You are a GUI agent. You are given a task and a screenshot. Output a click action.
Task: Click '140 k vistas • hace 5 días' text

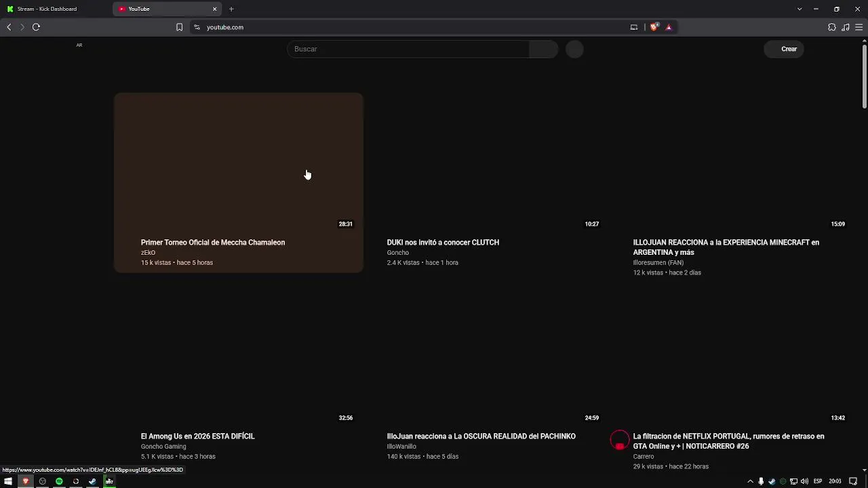423,457
